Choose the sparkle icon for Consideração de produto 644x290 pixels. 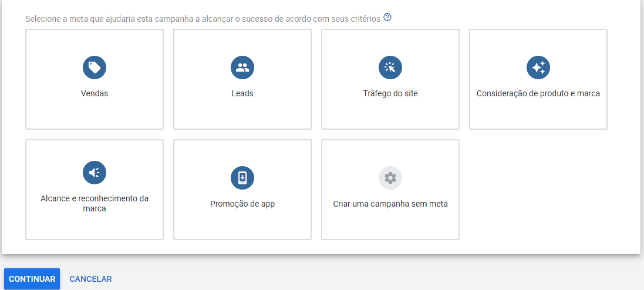click(x=538, y=68)
